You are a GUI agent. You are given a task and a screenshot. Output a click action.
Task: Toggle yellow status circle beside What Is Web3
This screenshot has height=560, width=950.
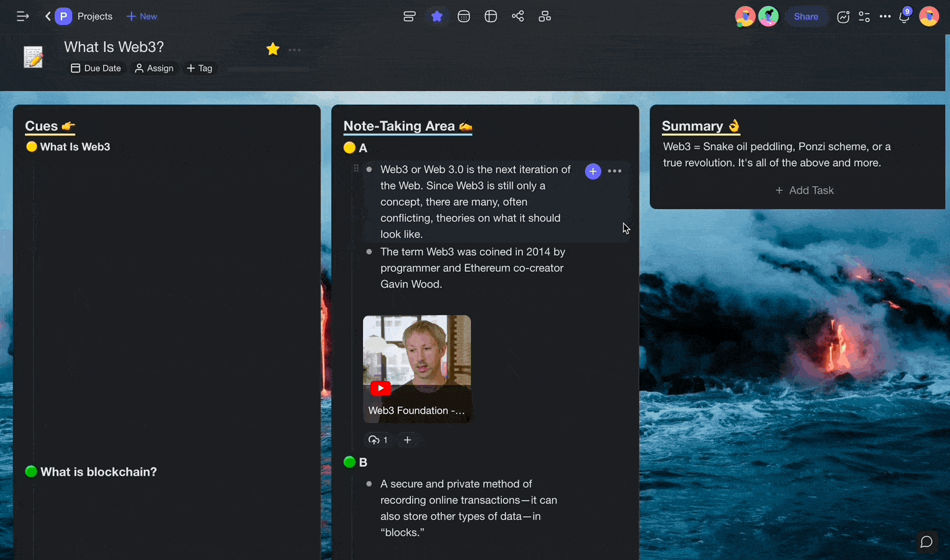[31, 146]
